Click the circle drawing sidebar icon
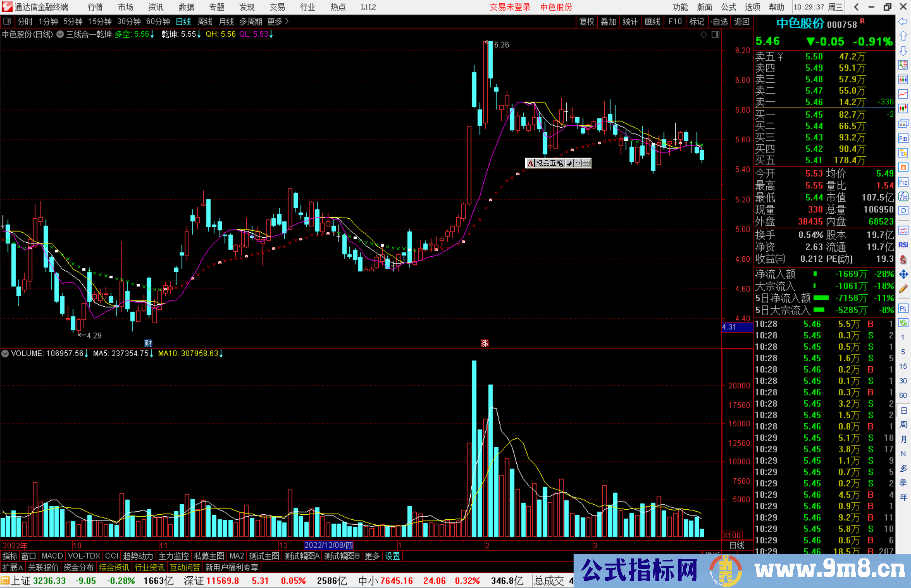The image size is (911, 588). point(903,211)
